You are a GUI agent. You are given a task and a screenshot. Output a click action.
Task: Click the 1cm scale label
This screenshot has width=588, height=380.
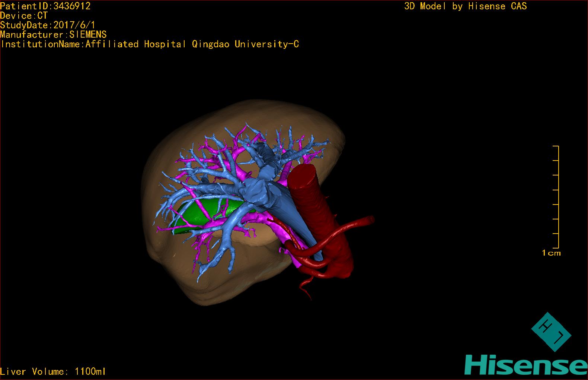[551, 253]
